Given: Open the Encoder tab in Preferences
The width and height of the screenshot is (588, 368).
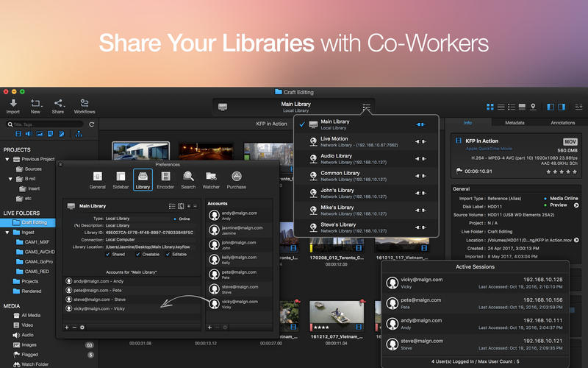Looking at the screenshot, I should (165, 180).
